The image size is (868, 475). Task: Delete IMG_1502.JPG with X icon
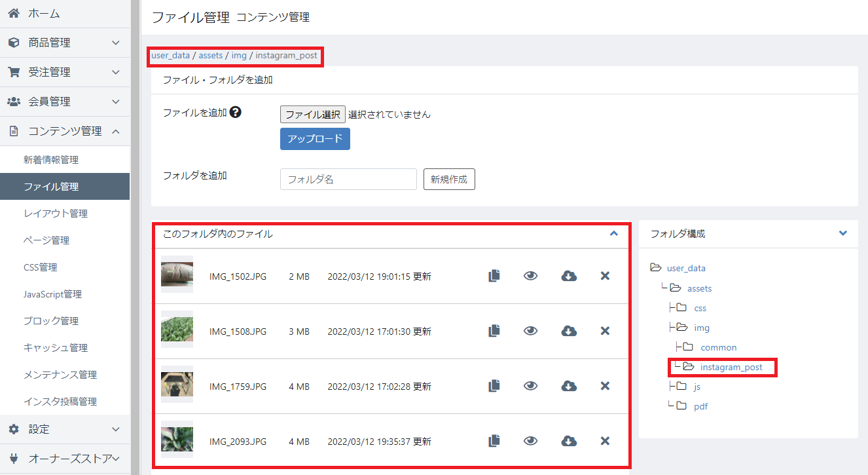(605, 276)
